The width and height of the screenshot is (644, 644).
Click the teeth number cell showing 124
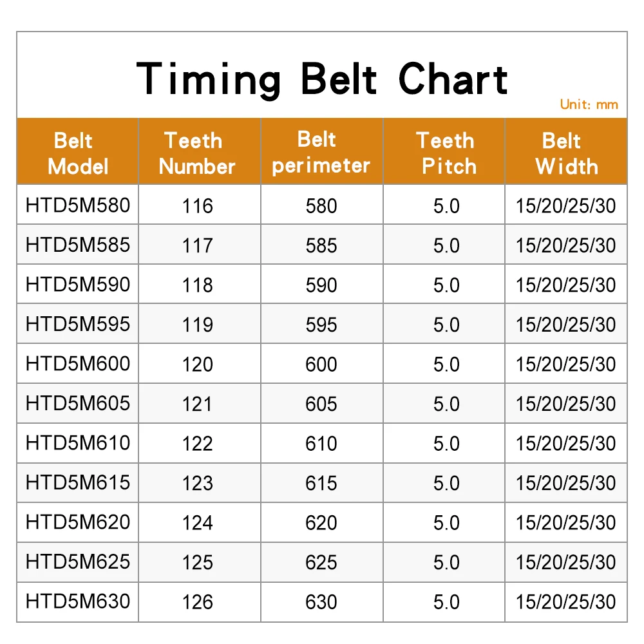pyautogui.click(x=197, y=523)
